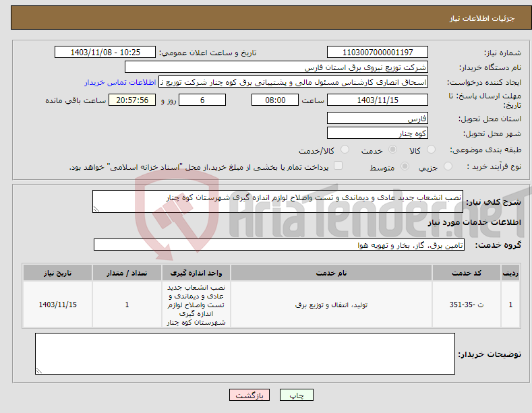Click the نام خدمت column header
The image size is (532, 413).
pos(331,273)
